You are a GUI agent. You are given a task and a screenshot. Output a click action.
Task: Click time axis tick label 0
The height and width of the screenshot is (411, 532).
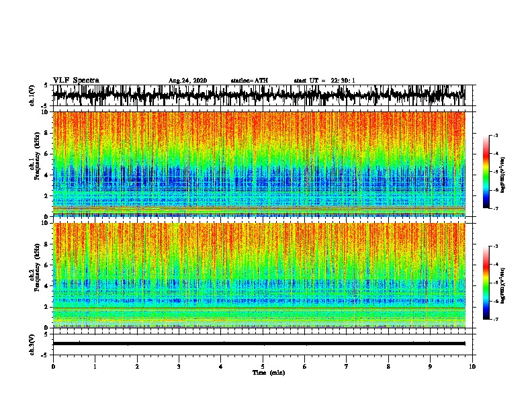53,367
